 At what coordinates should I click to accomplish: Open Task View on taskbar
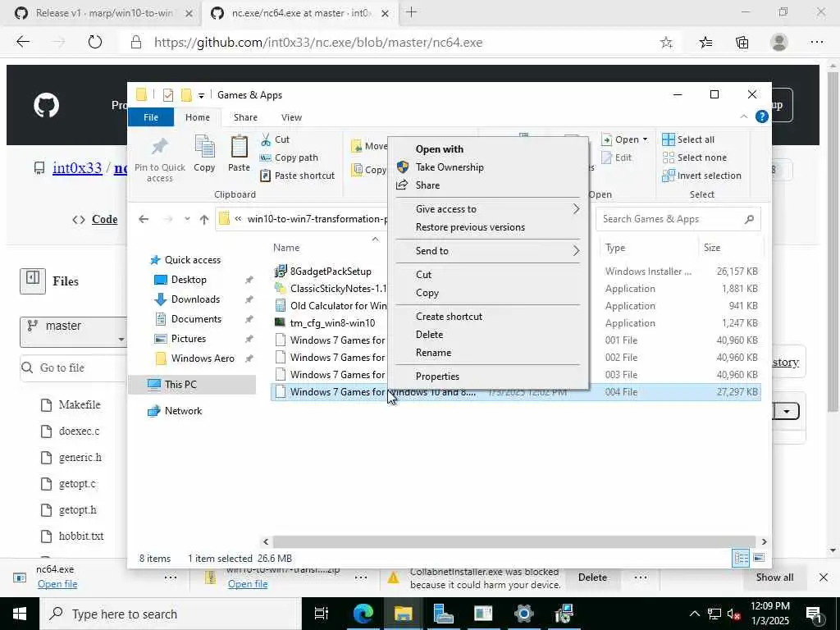point(322,614)
